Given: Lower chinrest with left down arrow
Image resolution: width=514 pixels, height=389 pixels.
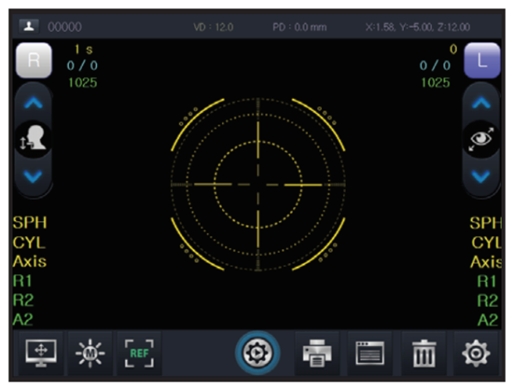Looking at the screenshot, I should (33, 176).
